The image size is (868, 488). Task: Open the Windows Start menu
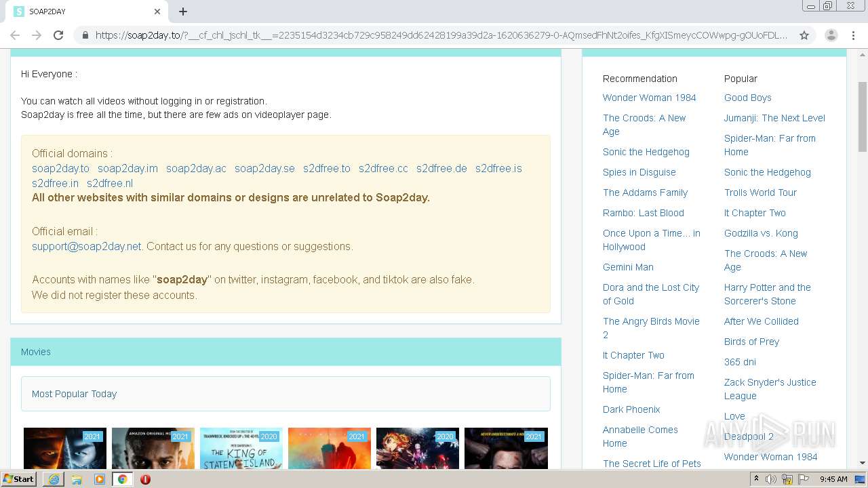(x=19, y=479)
